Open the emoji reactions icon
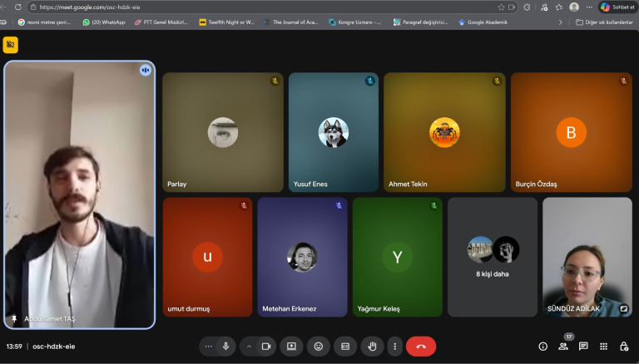 (x=318, y=346)
